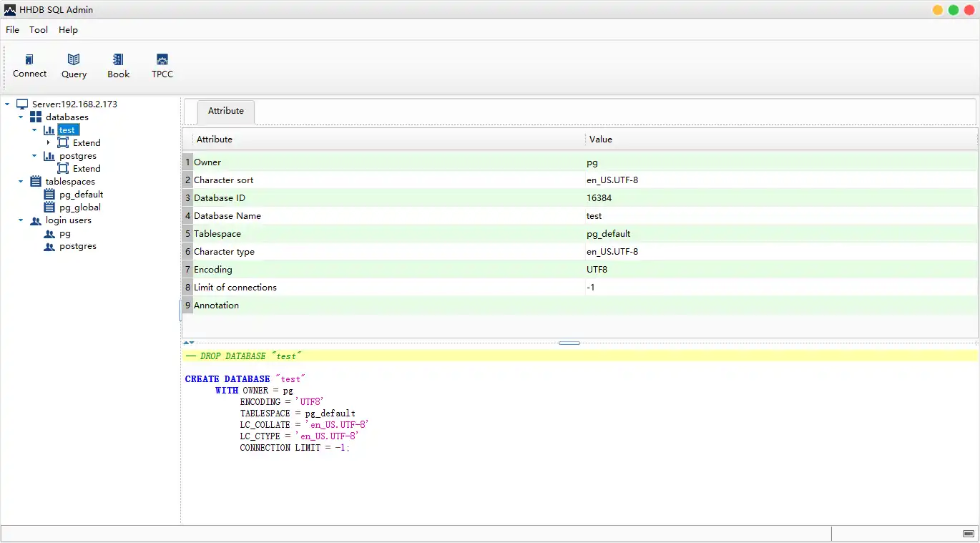Open the Query tool

(x=74, y=60)
